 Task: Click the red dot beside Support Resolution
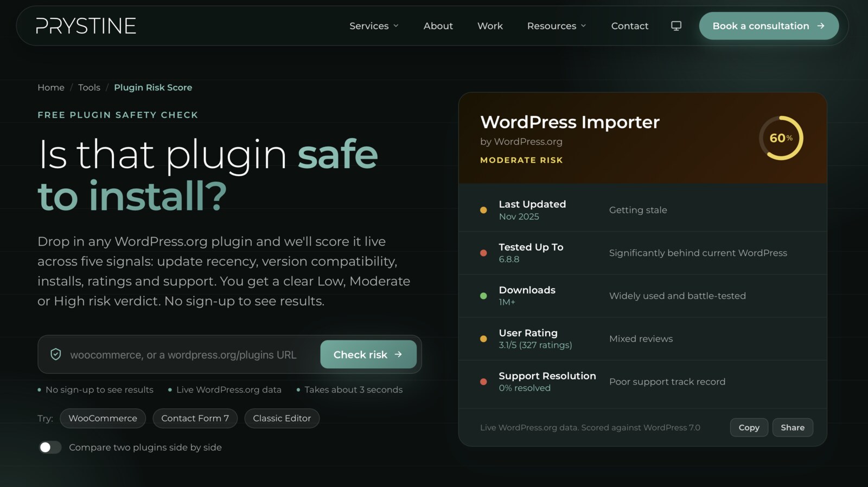(483, 381)
